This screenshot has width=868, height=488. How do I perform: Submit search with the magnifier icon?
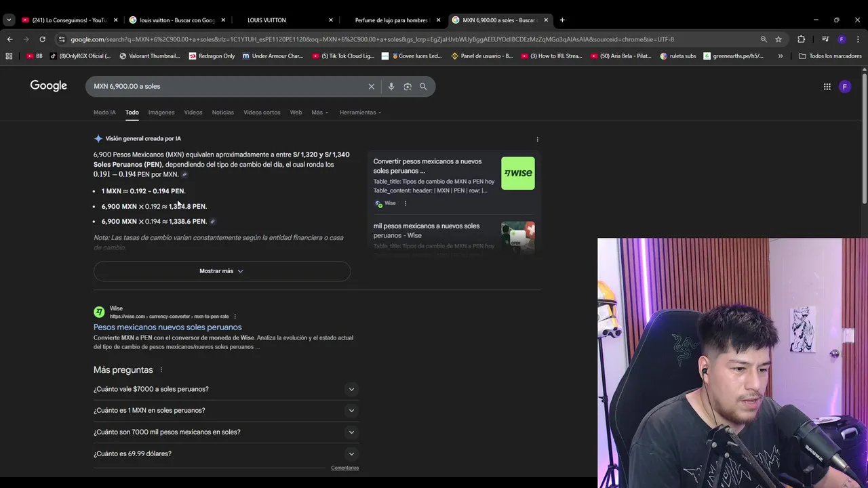423,86
